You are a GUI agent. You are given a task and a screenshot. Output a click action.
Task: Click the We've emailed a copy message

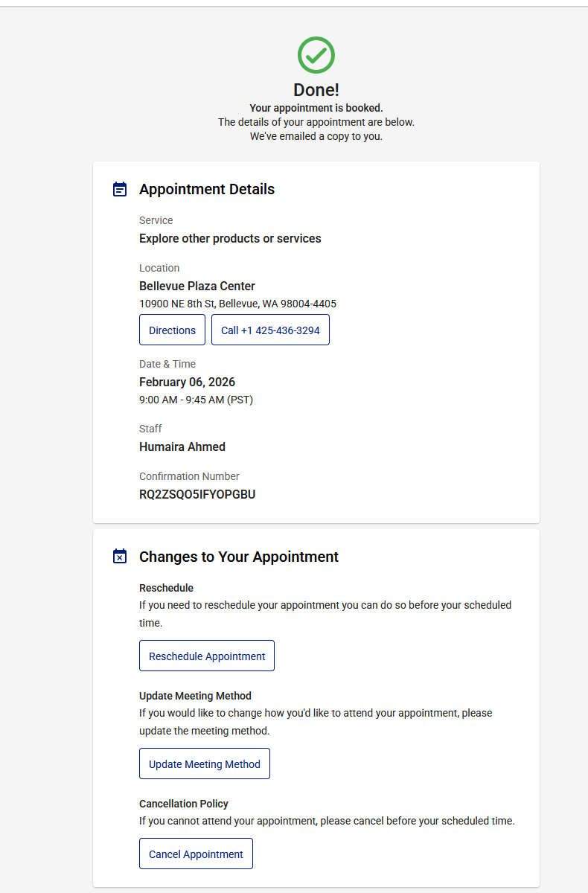point(316,136)
